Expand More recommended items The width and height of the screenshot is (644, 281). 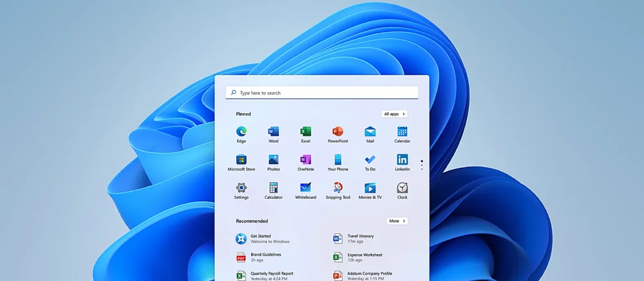tap(397, 221)
